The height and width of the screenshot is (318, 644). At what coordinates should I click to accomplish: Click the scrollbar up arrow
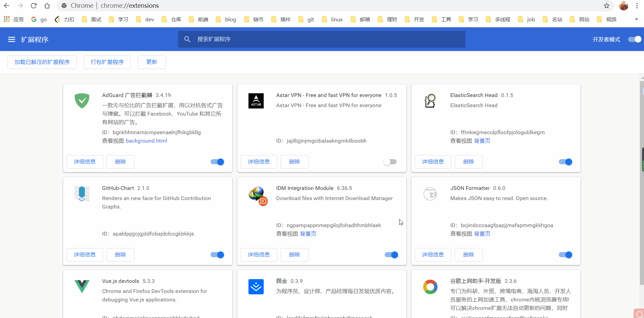(642, 78)
